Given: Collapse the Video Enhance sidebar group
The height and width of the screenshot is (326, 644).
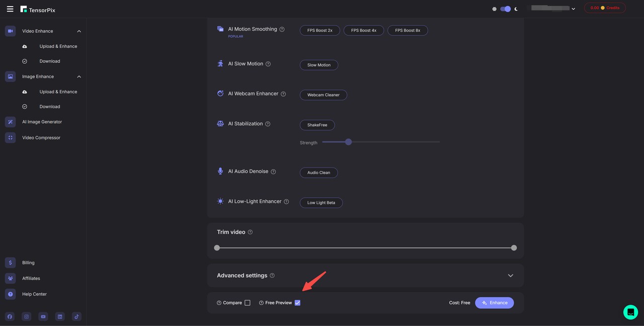Looking at the screenshot, I should click(79, 31).
